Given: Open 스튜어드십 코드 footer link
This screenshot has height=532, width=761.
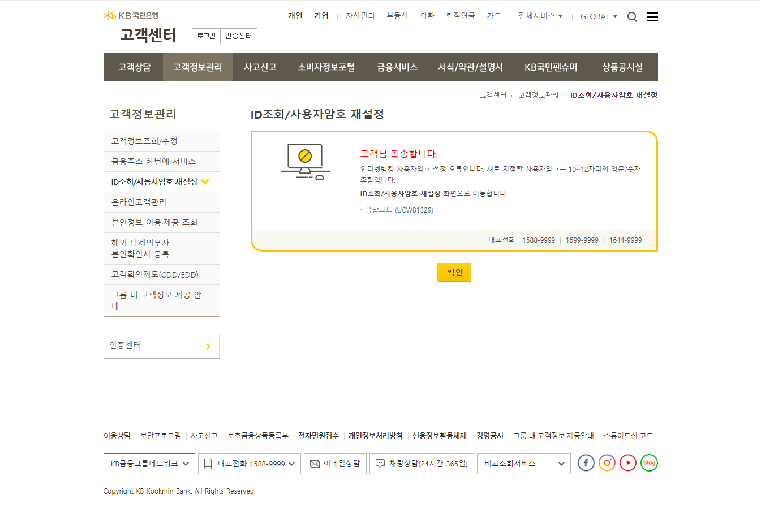Looking at the screenshot, I should (628, 436).
